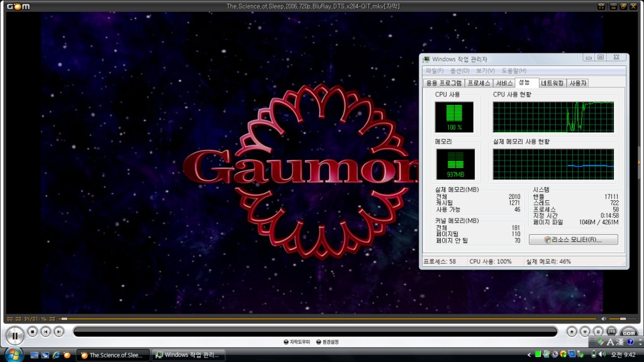Image resolution: width=644 pixels, height=362 pixels.
Task: Click language bar 漢 hanja icon
Action: coord(619,342)
